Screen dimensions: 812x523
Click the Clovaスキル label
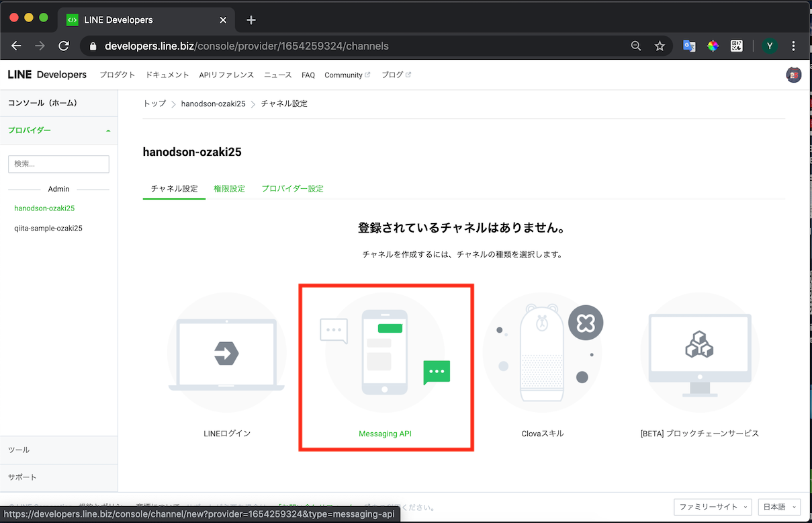point(543,434)
